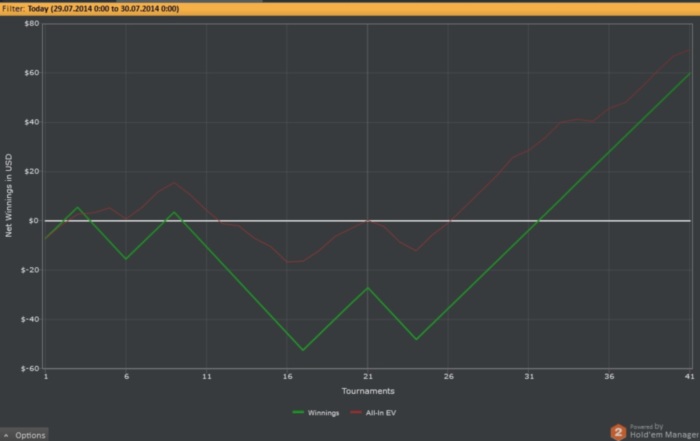Click the $80 y-axis label

32,23
